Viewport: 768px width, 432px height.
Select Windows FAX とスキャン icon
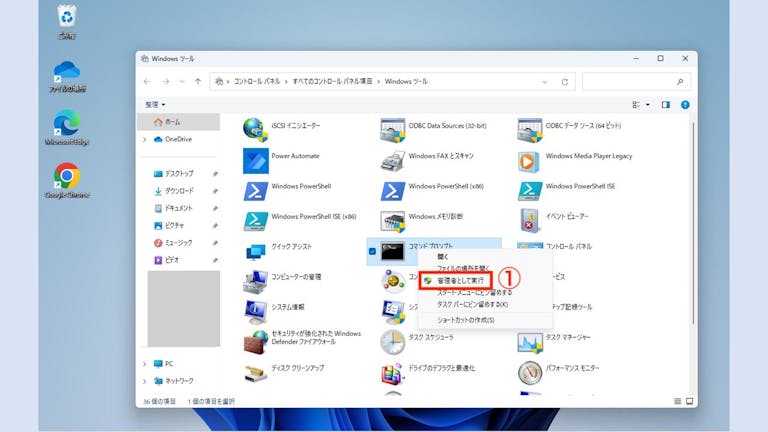tap(392, 161)
